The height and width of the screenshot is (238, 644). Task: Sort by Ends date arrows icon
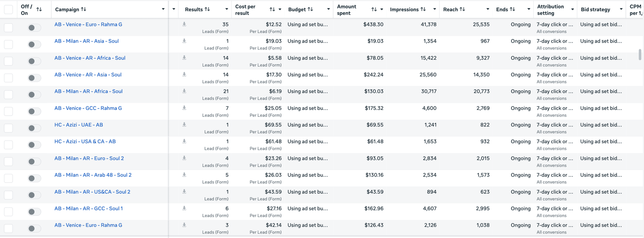click(512, 9)
